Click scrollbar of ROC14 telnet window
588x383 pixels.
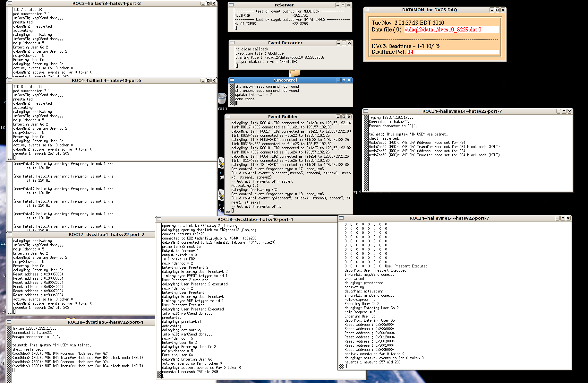[366, 152]
